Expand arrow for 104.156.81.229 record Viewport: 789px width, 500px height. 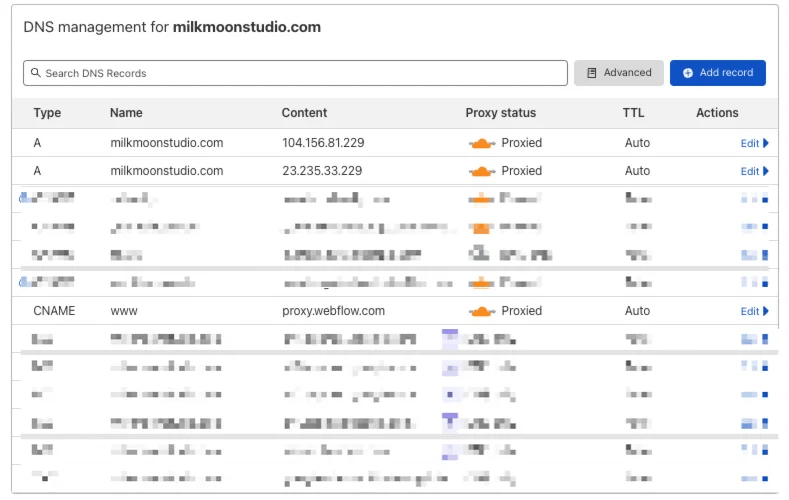click(765, 143)
